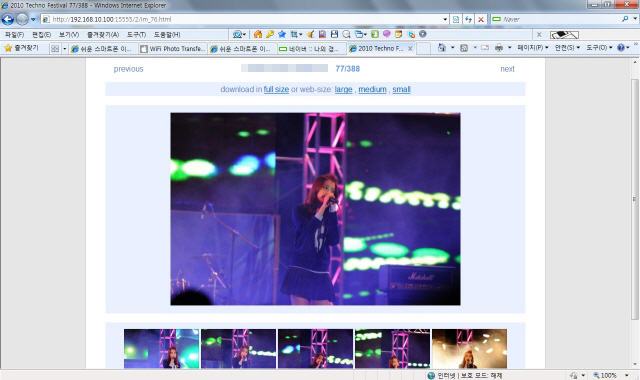
Task: Click the refresh arrows button beside address bar
Action: [469, 19]
